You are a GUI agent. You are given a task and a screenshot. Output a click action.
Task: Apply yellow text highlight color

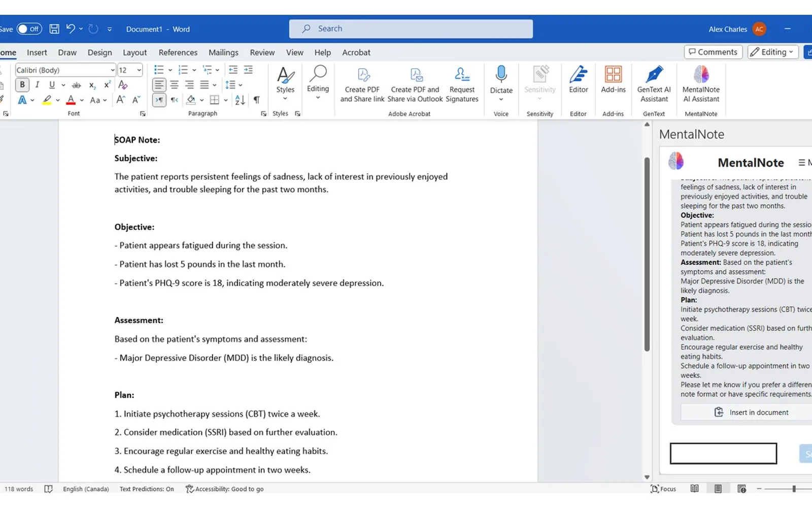pos(47,100)
